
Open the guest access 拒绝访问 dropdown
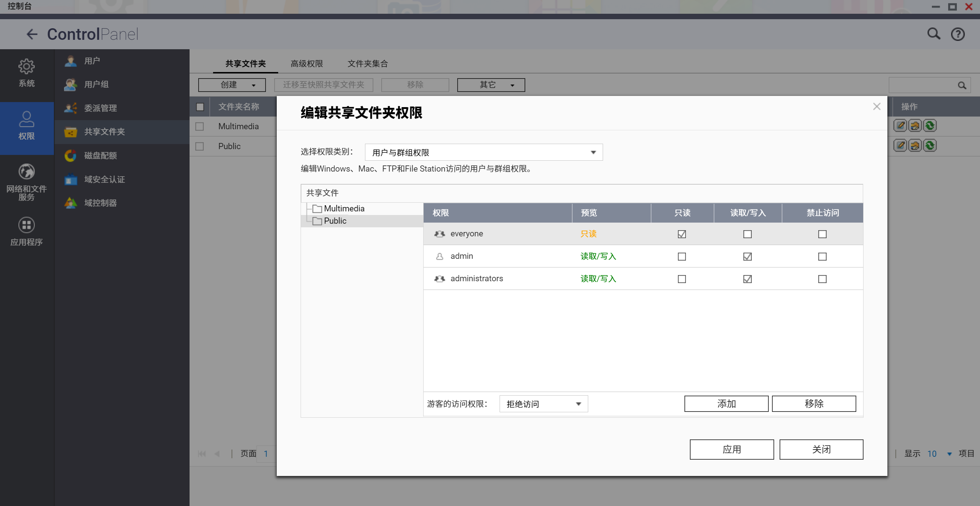(x=543, y=404)
